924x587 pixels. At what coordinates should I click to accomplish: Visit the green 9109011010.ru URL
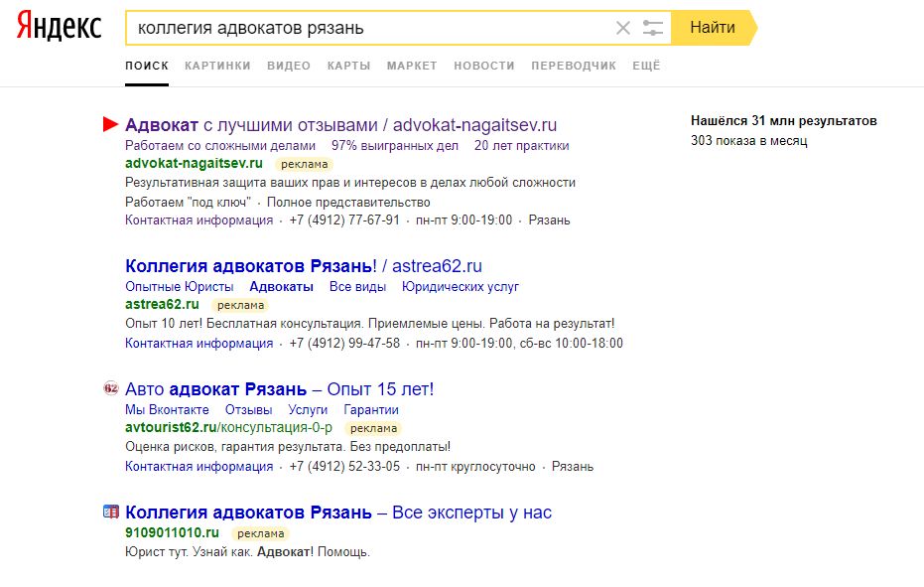[x=172, y=532]
